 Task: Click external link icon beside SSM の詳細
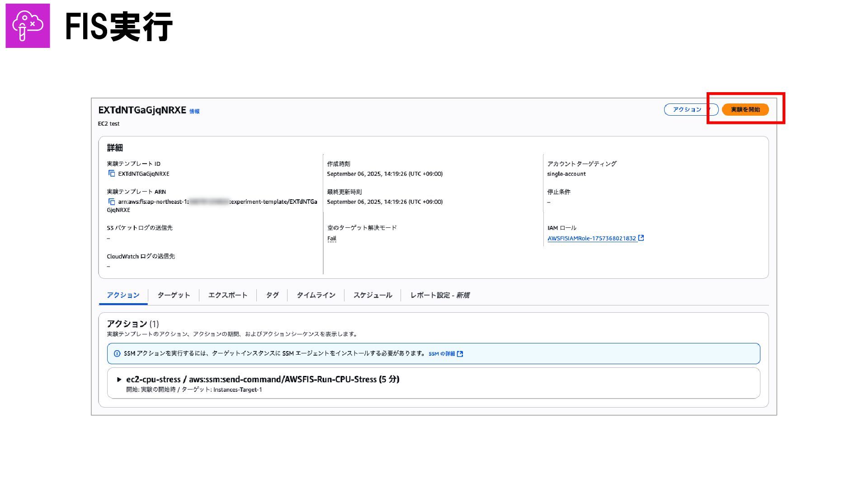tap(460, 354)
